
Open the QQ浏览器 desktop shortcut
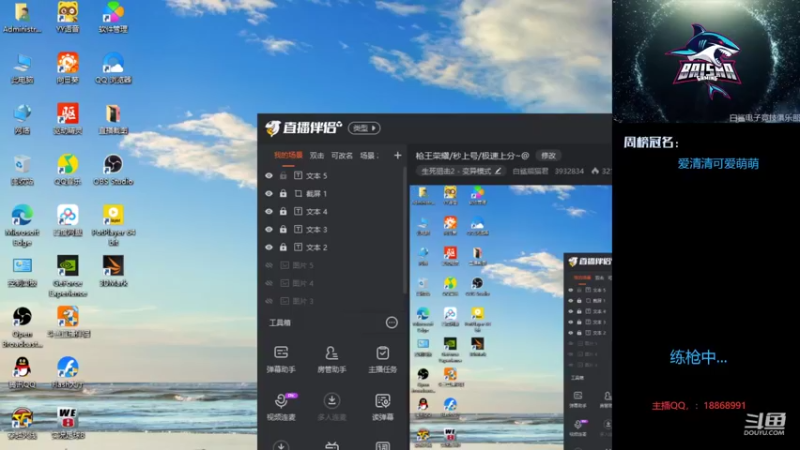(x=113, y=67)
